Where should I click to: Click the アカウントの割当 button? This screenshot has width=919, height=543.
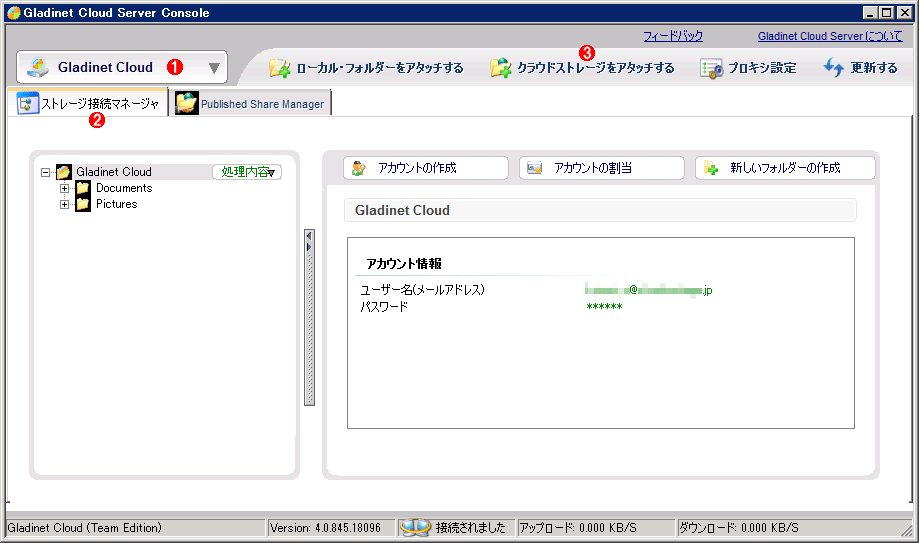[x=601, y=168]
